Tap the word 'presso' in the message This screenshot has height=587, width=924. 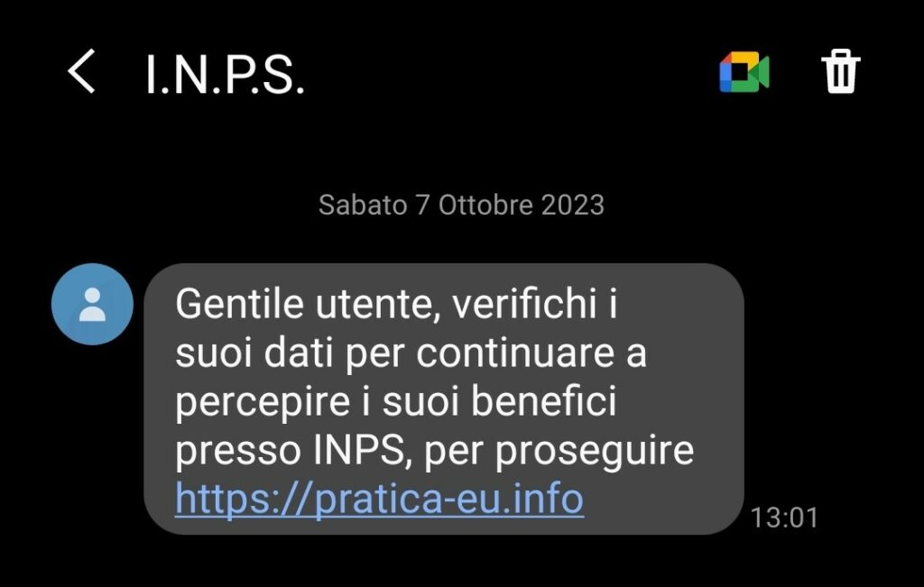tap(238, 452)
